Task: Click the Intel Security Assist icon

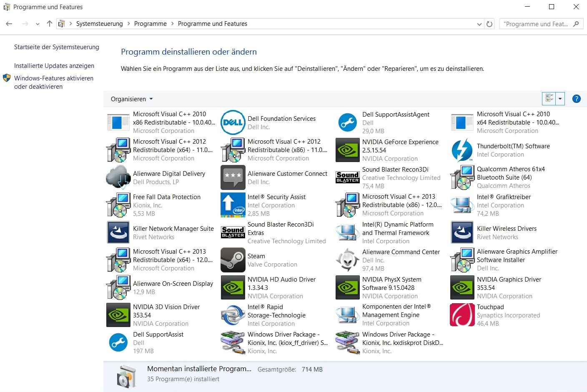Action: pyautogui.click(x=233, y=205)
